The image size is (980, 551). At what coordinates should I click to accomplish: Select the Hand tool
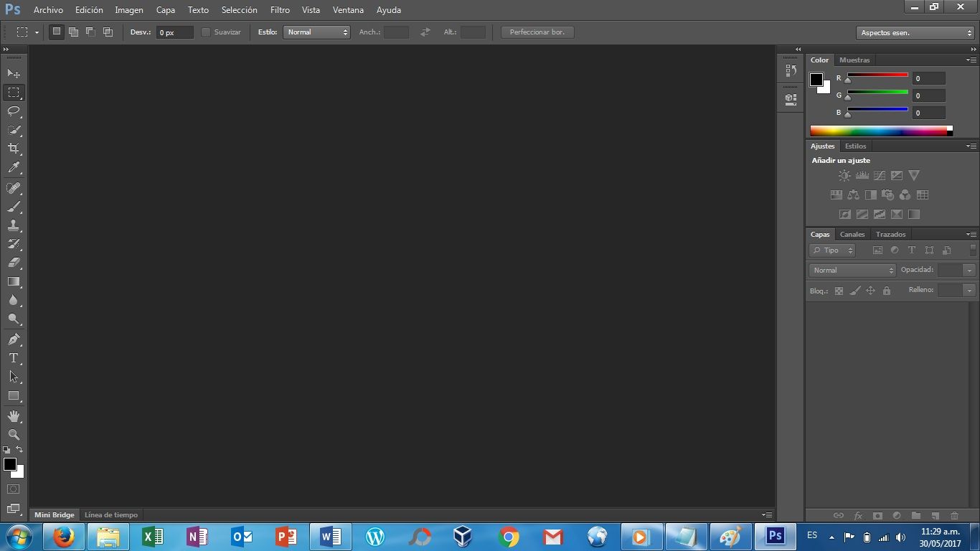click(14, 416)
